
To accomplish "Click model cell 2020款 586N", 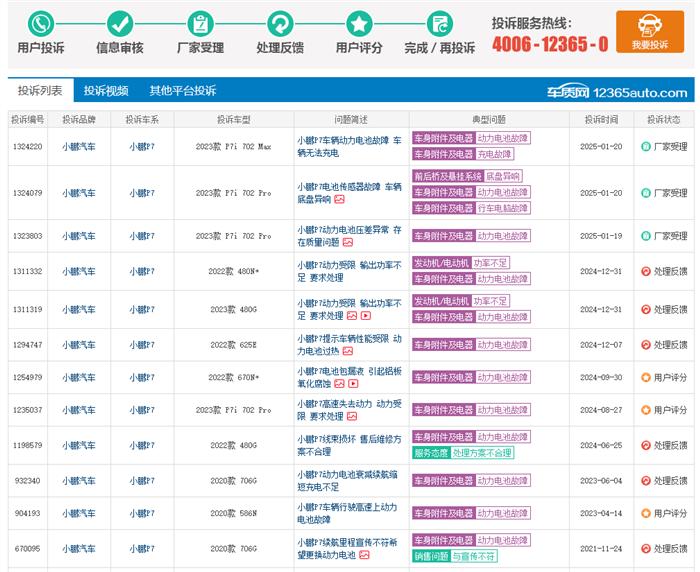I will tap(233, 513).
